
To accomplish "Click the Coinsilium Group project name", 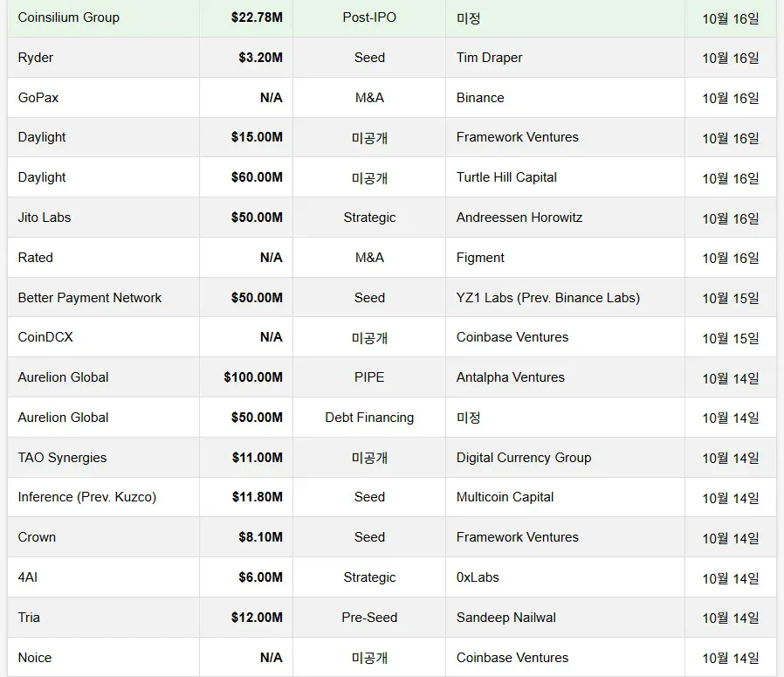I will (x=69, y=17).
